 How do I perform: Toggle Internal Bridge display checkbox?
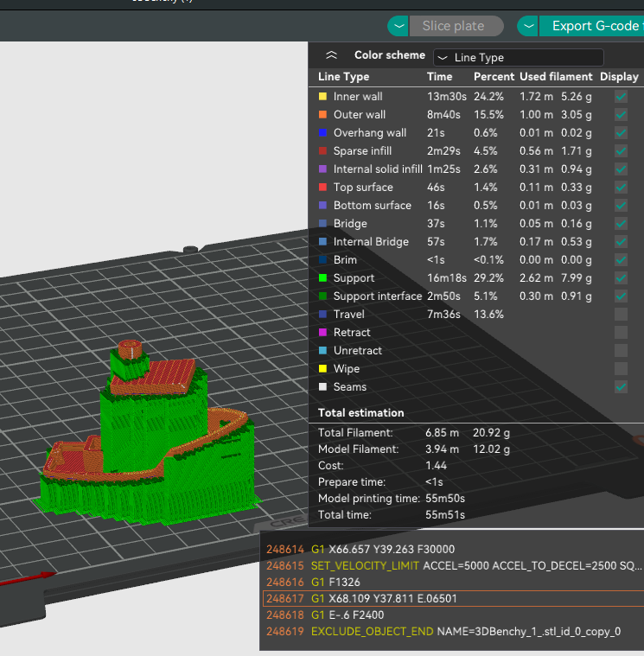click(x=621, y=242)
